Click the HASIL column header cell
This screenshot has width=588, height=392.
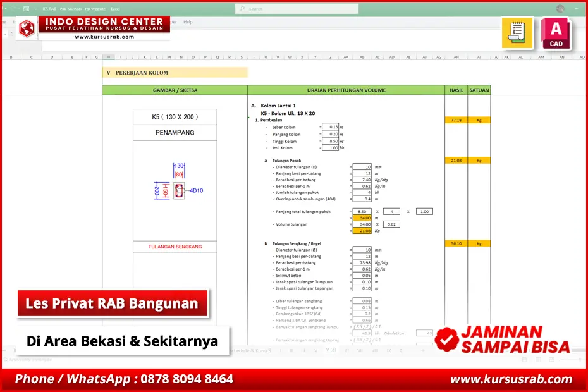(x=456, y=90)
